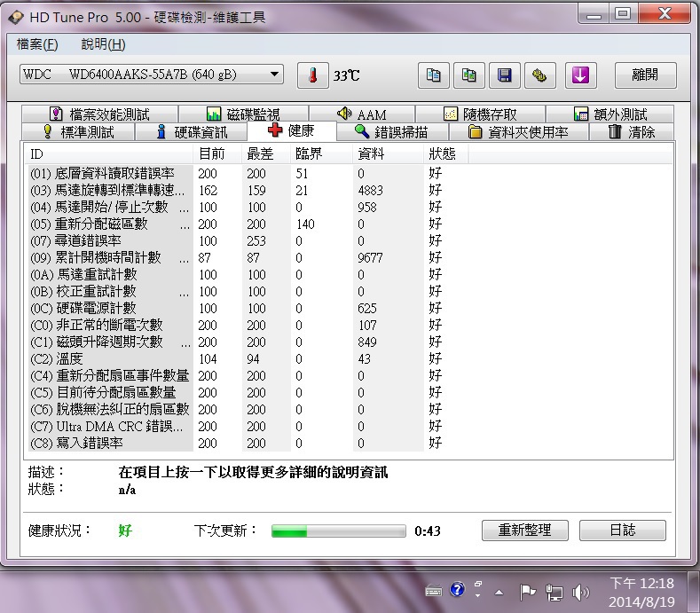Switch to the 標準測試 tab

point(78,131)
